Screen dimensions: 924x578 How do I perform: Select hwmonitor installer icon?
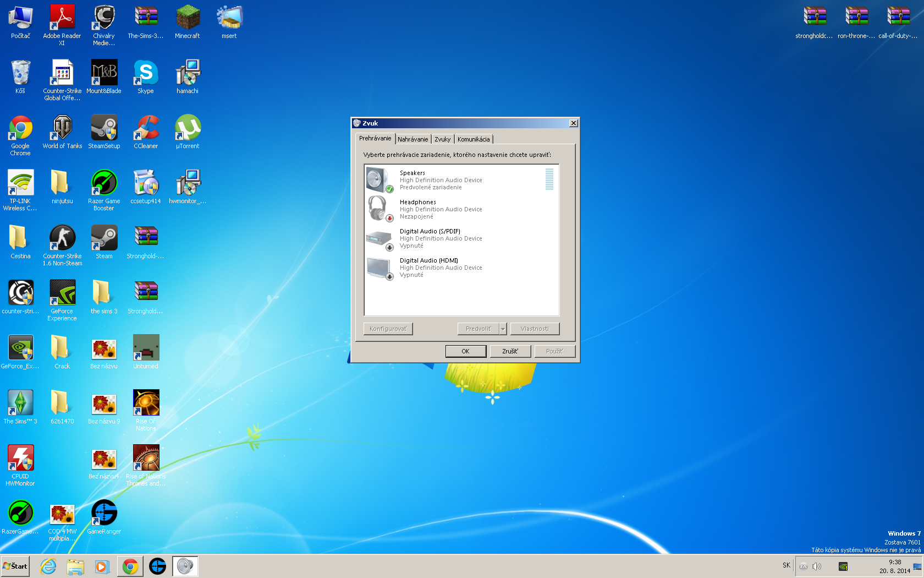188,187
